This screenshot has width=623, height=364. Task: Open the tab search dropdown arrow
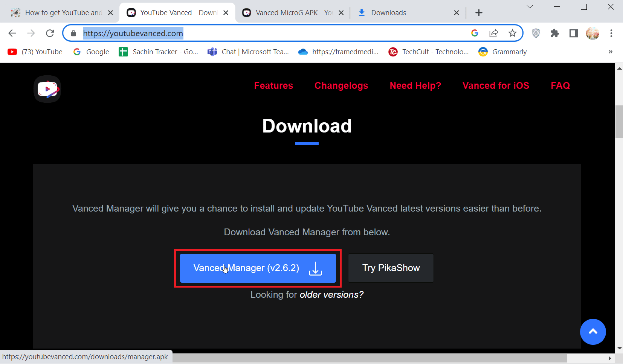[530, 7]
